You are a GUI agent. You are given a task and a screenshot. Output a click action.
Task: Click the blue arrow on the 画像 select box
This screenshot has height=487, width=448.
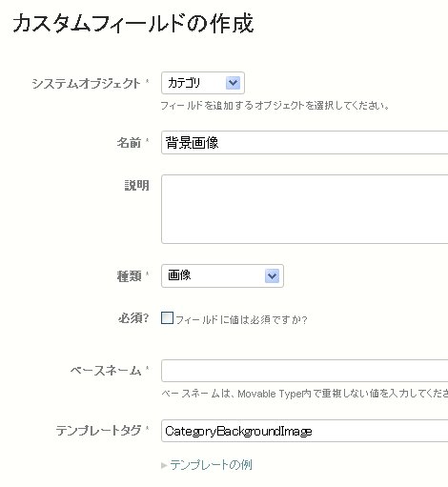click(x=272, y=275)
